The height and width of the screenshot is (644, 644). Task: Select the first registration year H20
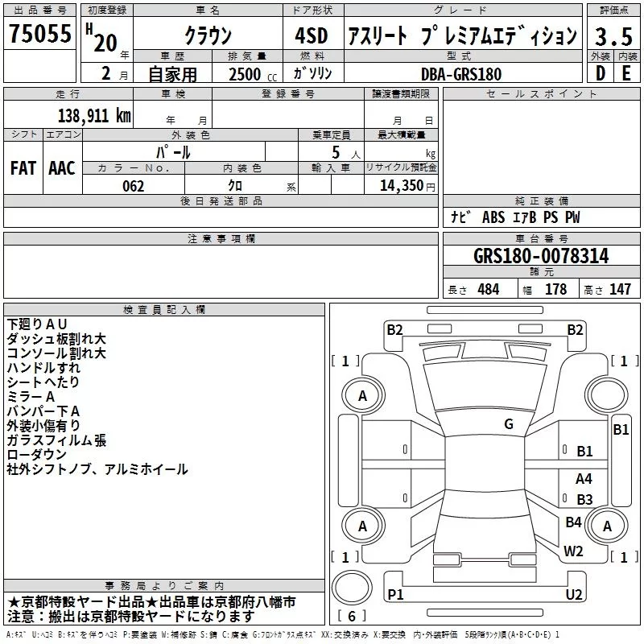pos(102,38)
